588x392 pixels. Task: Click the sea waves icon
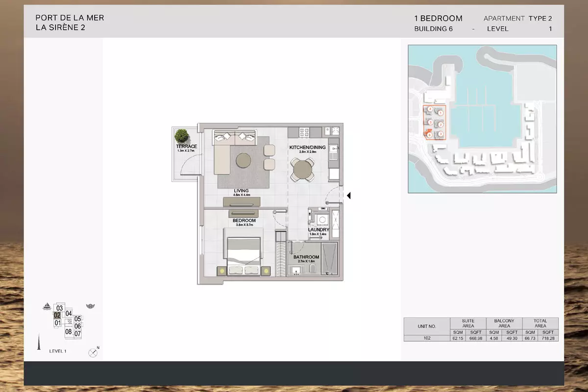tap(90, 307)
